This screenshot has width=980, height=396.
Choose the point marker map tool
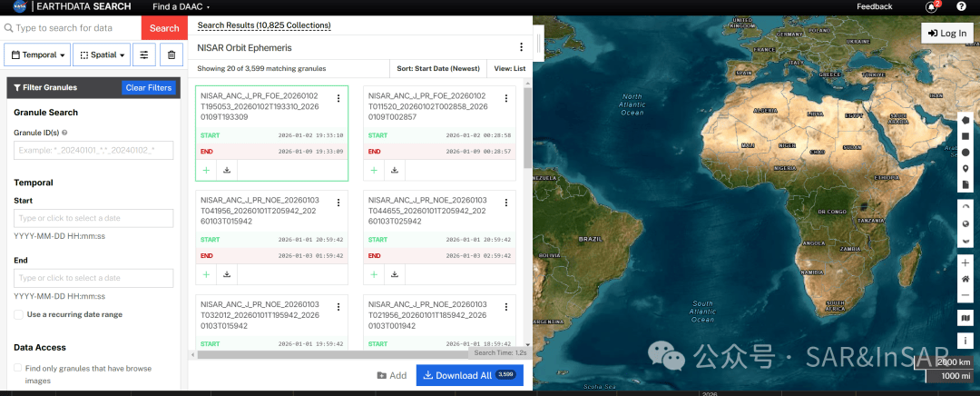coord(965,169)
